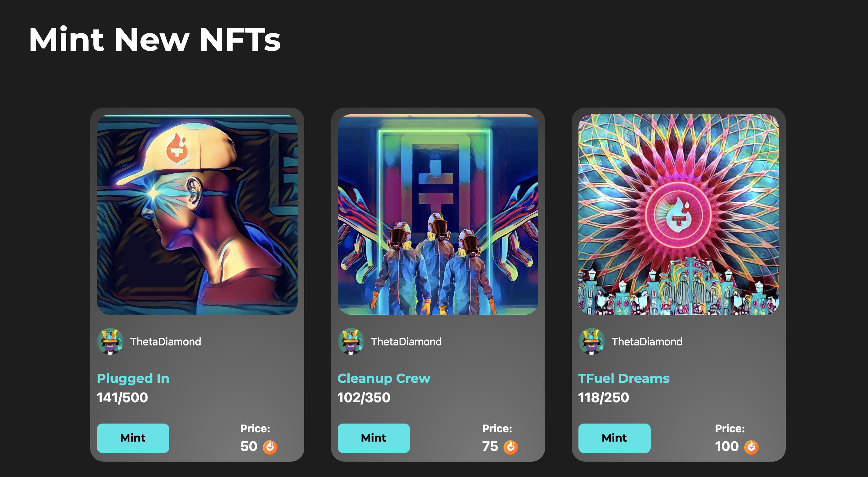The width and height of the screenshot is (868, 477).
Task: Click ThetaDiamond creator name under TFuel Dreams
Action: [647, 342]
